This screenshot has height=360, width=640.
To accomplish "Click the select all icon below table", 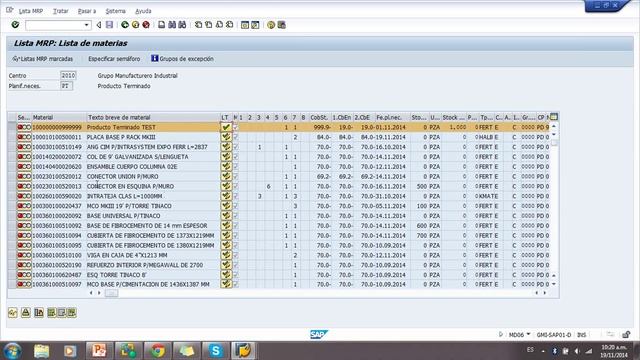I will pyautogui.click(x=51, y=313).
